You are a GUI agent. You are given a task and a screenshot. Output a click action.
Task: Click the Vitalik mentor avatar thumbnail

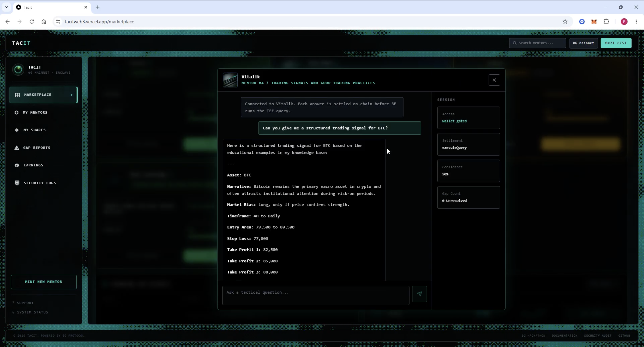click(230, 80)
